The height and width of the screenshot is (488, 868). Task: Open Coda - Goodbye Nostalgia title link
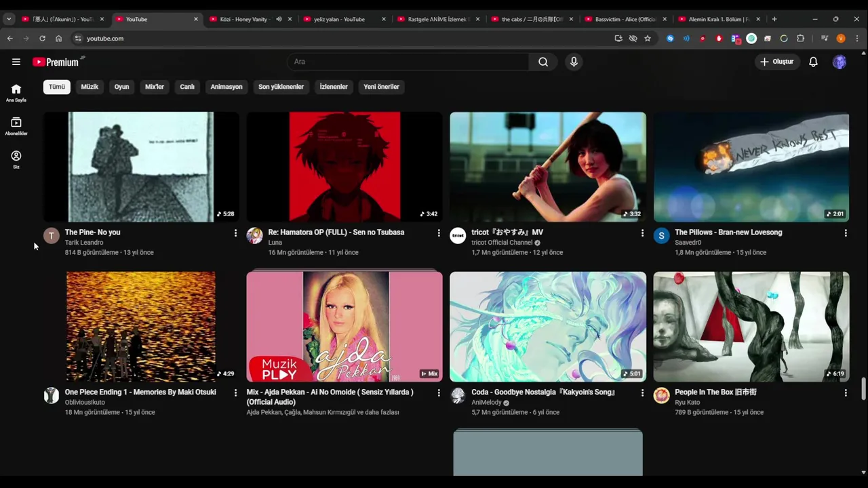tap(543, 392)
